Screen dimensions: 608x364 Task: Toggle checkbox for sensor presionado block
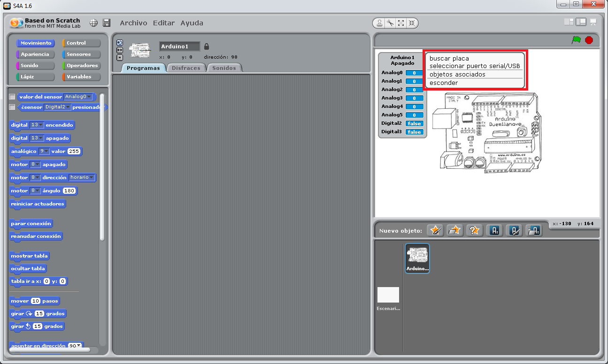point(12,107)
